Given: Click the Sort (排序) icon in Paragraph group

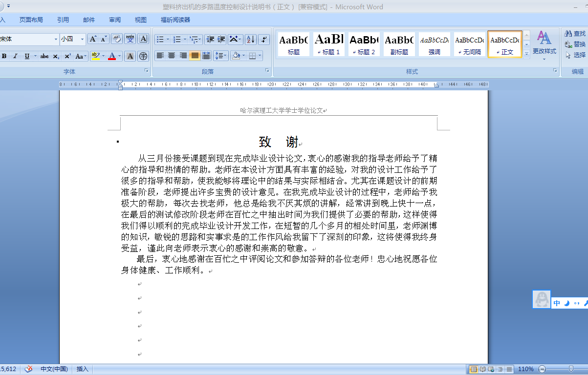Looking at the screenshot, I should pyautogui.click(x=250, y=39).
